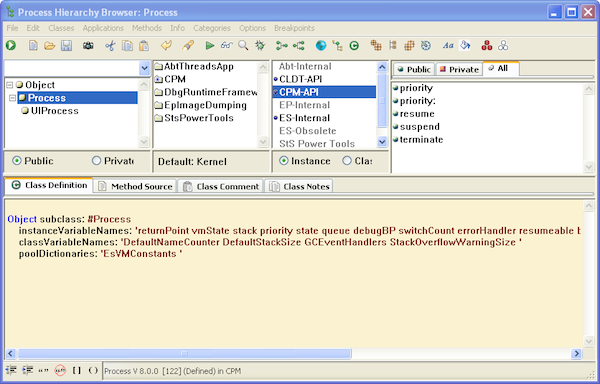Switch to the Method Source tab
This screenshot has width=600, height=384.
point(135,186)
